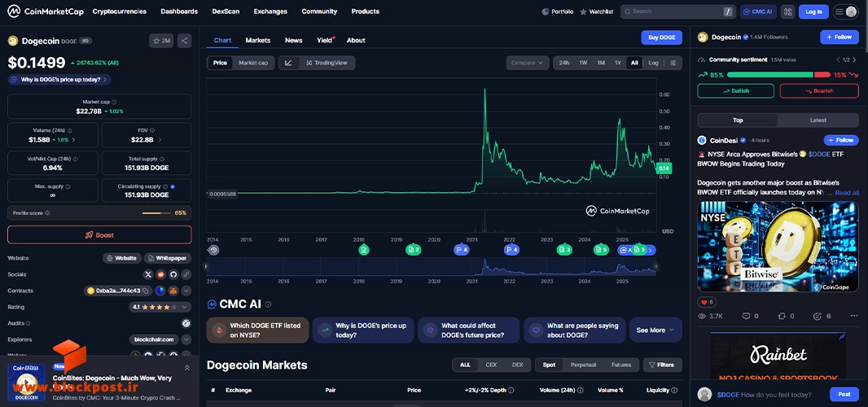Like the CoinDesi post heart
868x407 pixels.
click(x=704, y=302)
